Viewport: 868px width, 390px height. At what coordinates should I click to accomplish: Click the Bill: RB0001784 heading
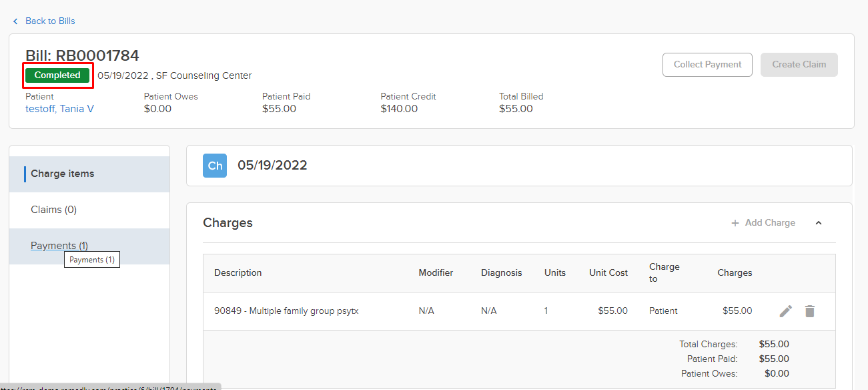(82, 55)
